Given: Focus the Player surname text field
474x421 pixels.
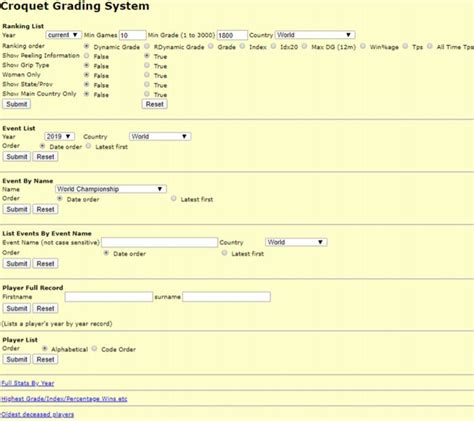Looking at the screenshot, I should (226, 297).
